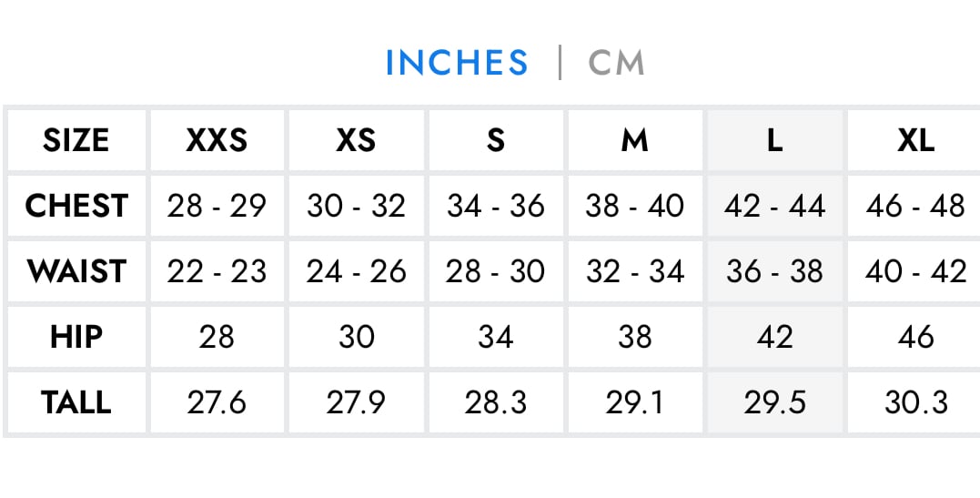Viewport: 980px width, 498px height.
Task: Select the XL size column header
Action: (x=914, y=140)
